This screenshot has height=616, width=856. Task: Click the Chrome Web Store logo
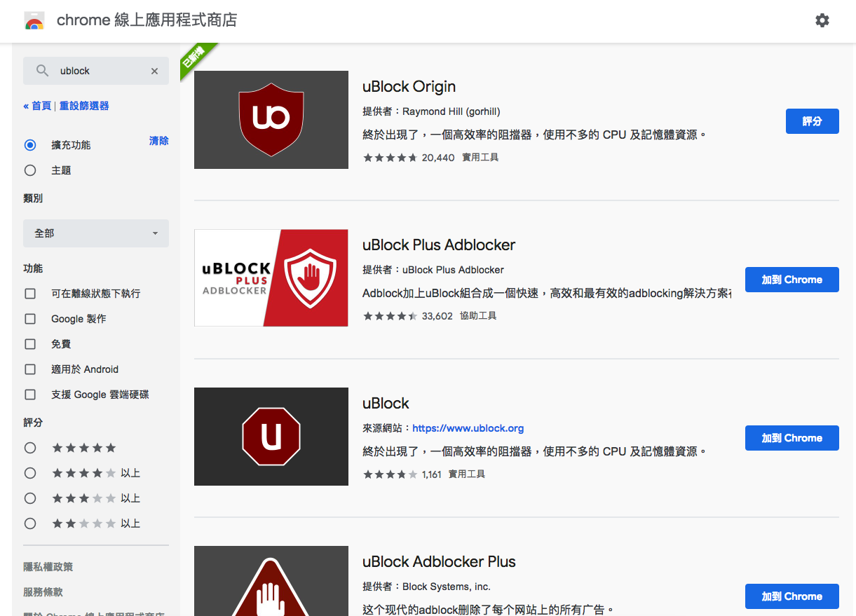pos(34,21)
